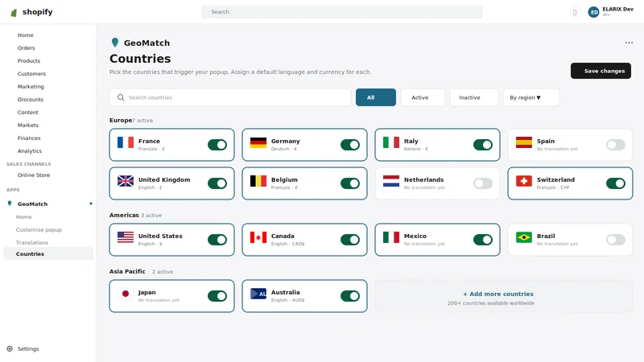Open GeoMatch Home sub-item
The height and width of the screenshot is (362, 644).
24,216
